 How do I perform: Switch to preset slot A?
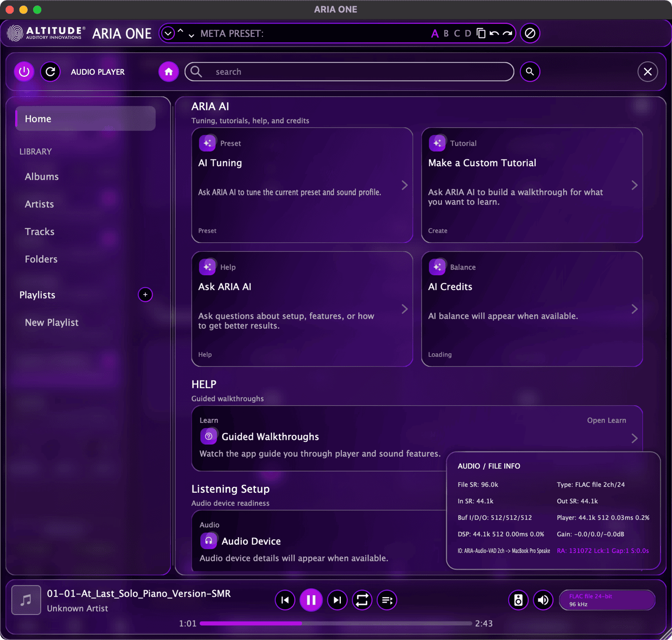point(435,34)
